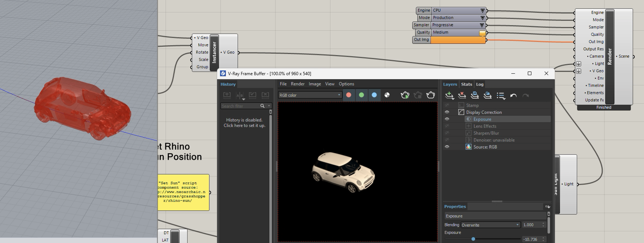Hide the Exposure layer via eye icon
644x243 pixels.
pos(447,119)
